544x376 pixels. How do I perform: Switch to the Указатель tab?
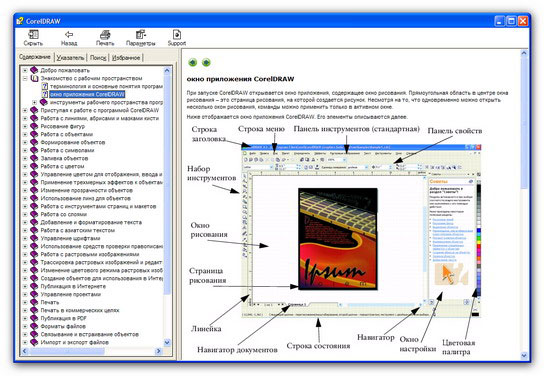pos(70,58)
